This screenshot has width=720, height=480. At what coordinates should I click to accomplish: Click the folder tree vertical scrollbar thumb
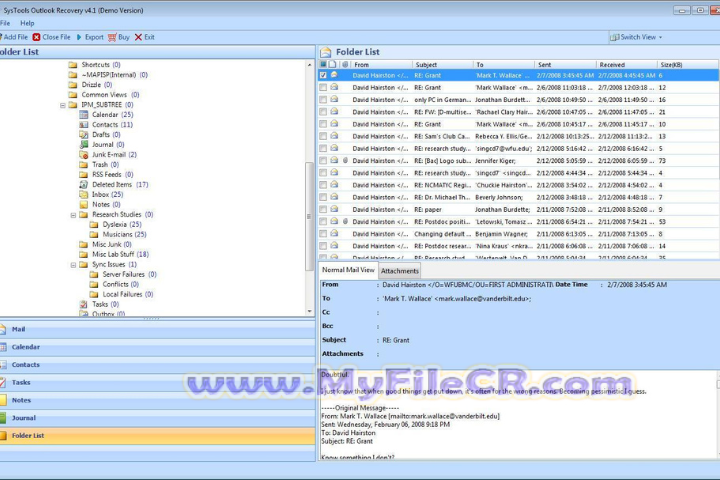pyautogui.click(x=309, y=216)
